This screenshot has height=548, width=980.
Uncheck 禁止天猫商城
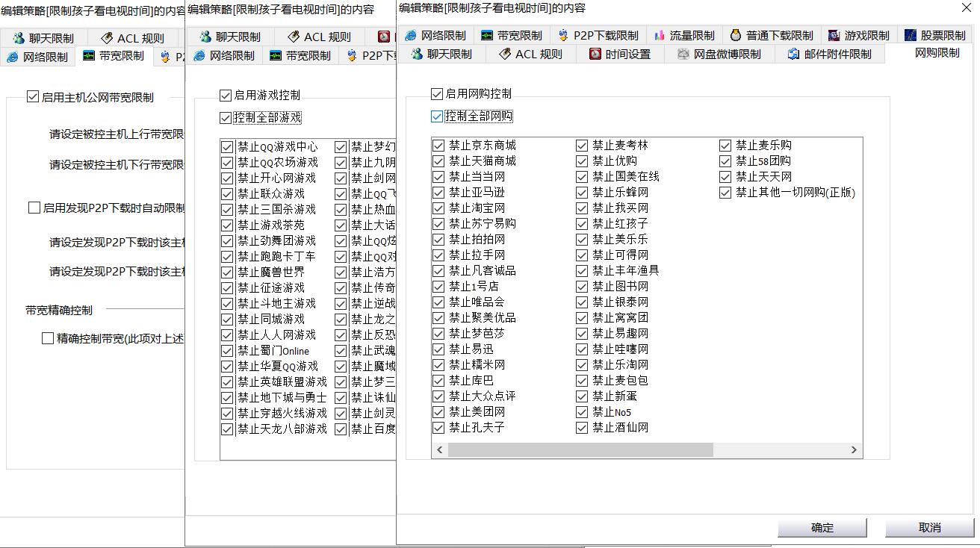tap(438, 161)
